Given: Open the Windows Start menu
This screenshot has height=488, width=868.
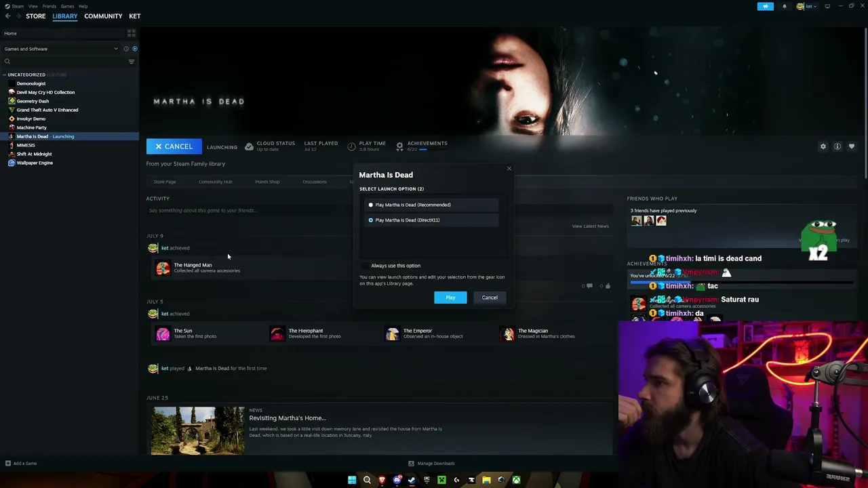Looking at the screenshot, I should click(x=352, y=480).
